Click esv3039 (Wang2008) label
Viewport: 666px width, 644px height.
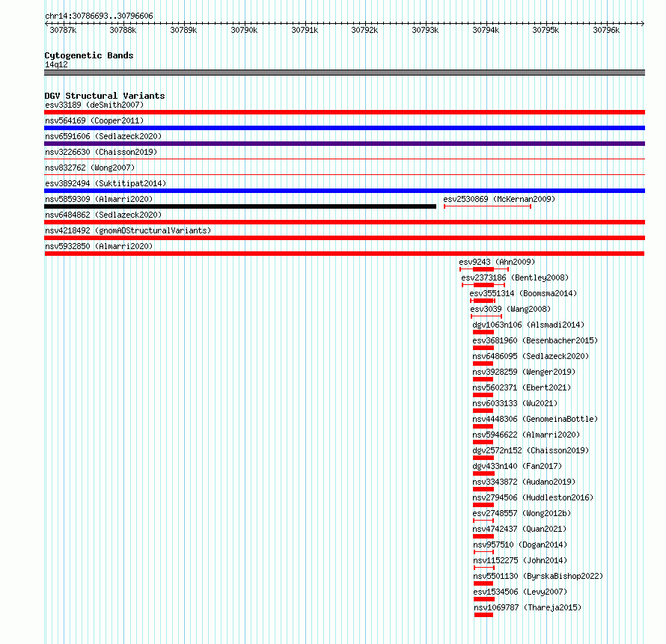point(510,309)
